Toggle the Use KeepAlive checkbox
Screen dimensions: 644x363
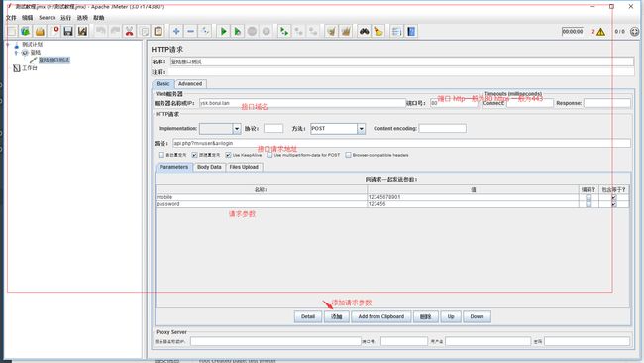(x=228, y=155)
